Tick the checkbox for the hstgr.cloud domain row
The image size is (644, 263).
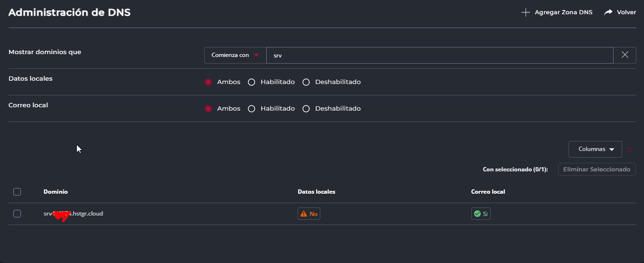coord(17,214)
